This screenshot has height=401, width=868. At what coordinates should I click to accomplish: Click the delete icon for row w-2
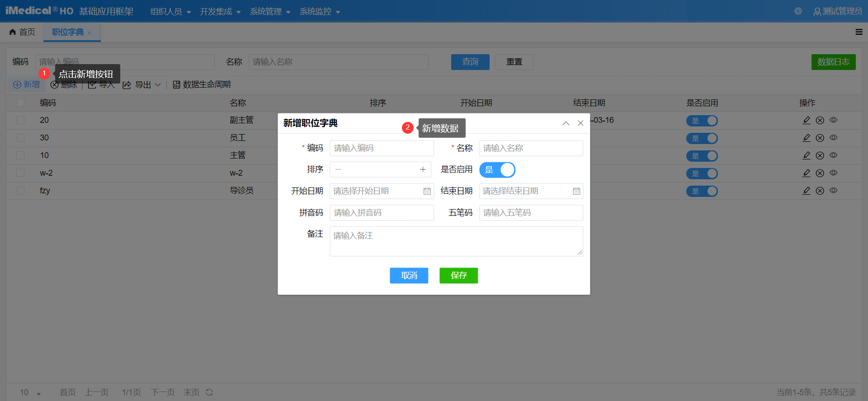pyautogui.click(x=820, y=173)
